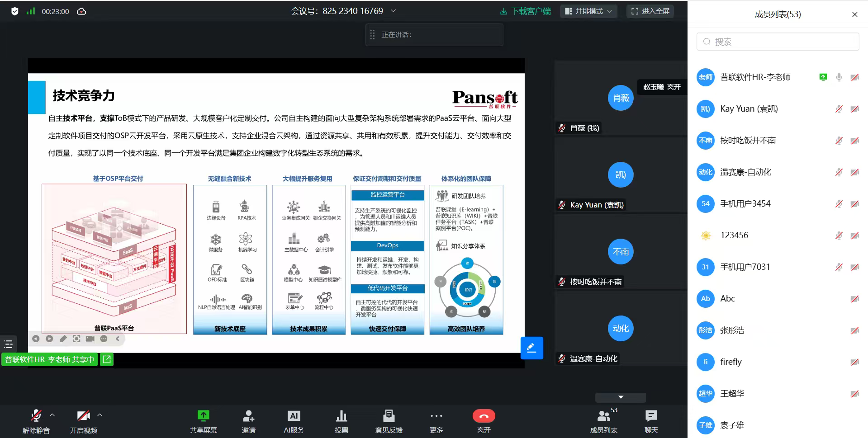Open the 并排模式 layout dropdown

click(588, 11)
